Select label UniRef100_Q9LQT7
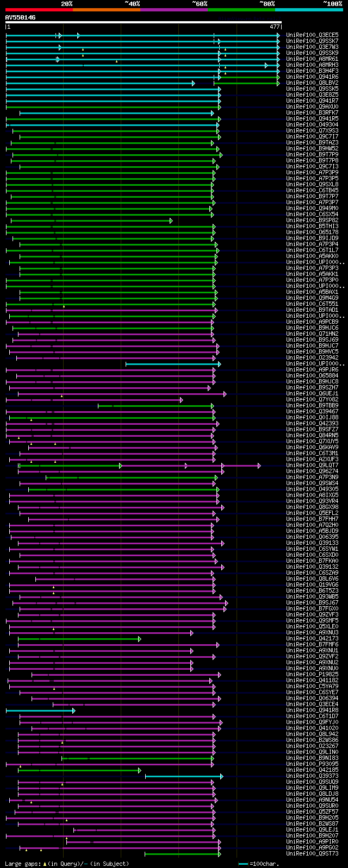348x868 pixels. 312,465
